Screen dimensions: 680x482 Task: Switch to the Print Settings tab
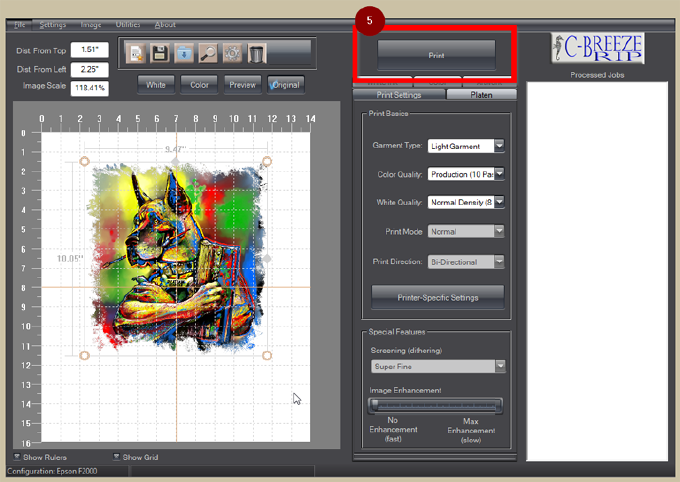(x=399, y=95)
